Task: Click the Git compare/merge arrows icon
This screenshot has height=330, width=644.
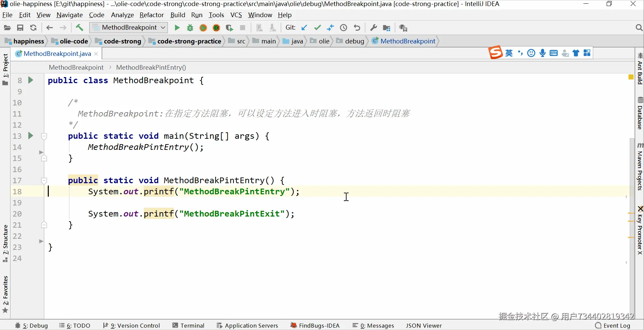Action: pyautogui.click(x=330, y=28)
